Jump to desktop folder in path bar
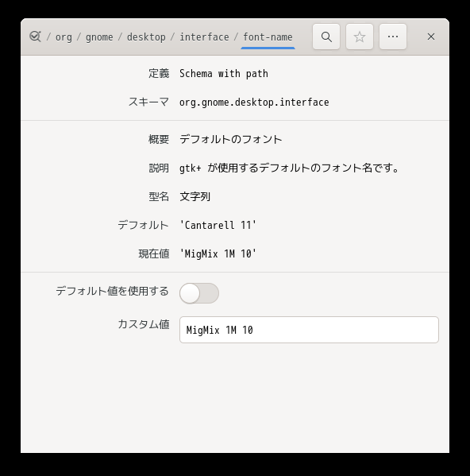This screenshot has height=476, width=470. pyautogui.click(x=146, y=37)
